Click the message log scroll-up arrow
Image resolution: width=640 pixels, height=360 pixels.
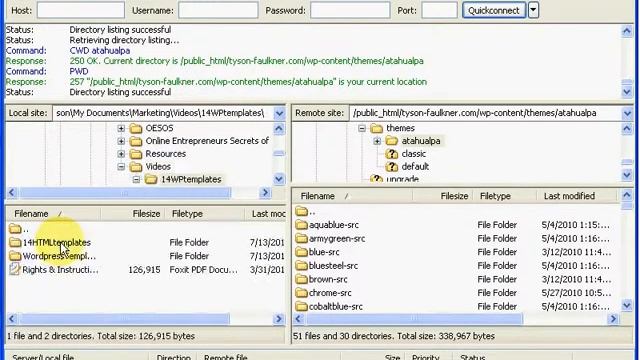(627, 31)
